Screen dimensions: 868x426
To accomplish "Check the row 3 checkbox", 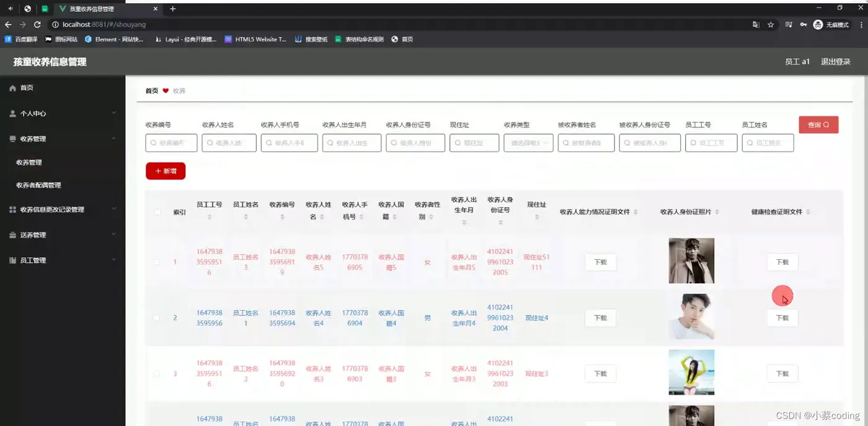I will (156, 374).
